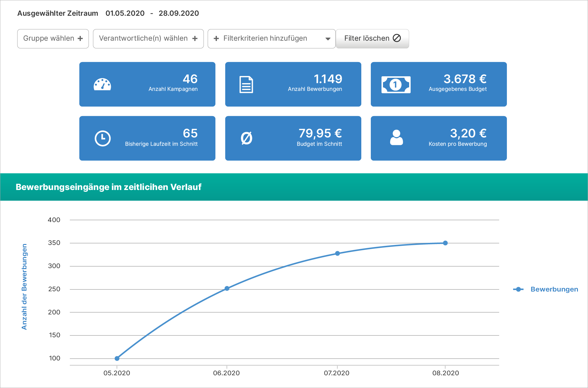Viewport: 588px width, 388px height.
Task: Click the Ausgegebenes Budget caption
Action: pos(458,89)
